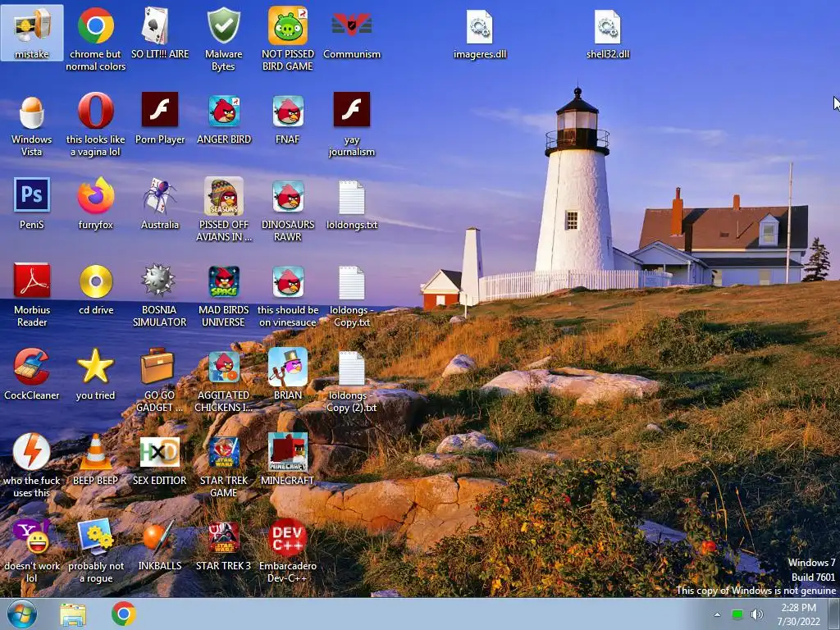Click the MINECRAFT desktop icon
The width and height of the screenshot is (840, 630).
[x=288, y=459]
